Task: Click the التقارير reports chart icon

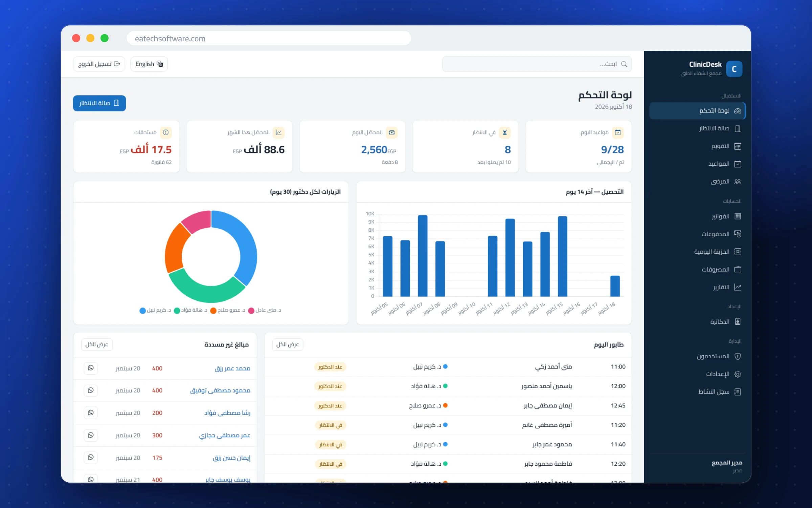Action: [x=738, y=287]
